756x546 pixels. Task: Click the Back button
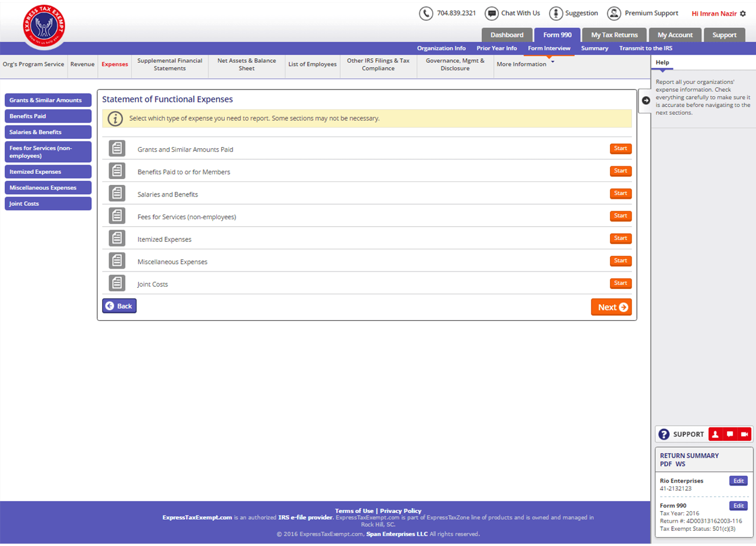pyautogui.click(x=119, y=306)
